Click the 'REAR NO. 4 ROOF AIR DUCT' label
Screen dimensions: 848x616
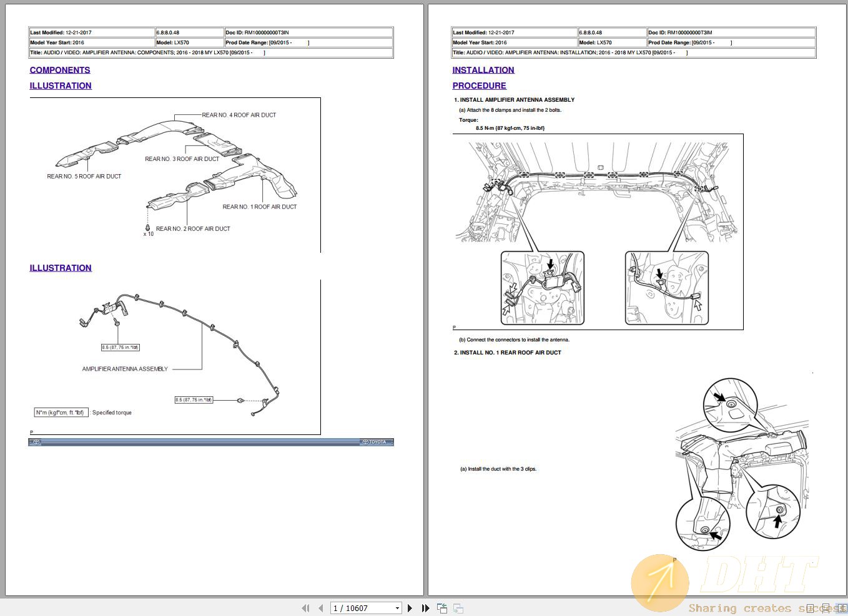(239, 115)
